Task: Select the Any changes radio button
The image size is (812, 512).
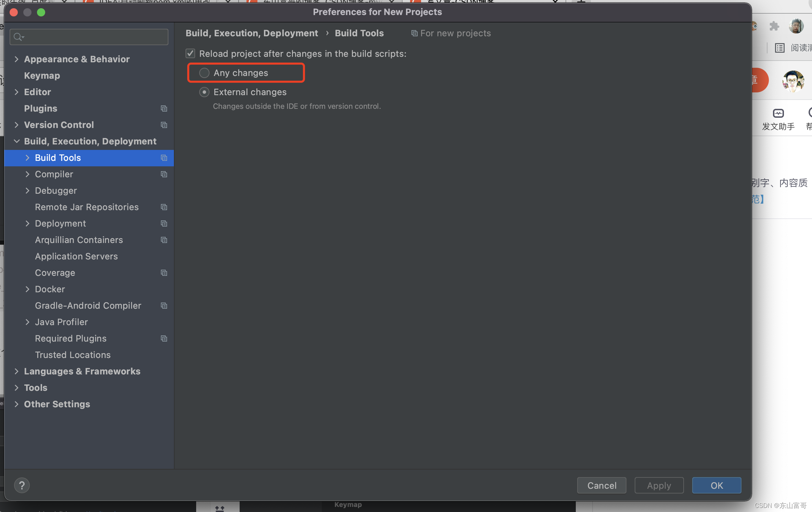Action: (203, 73)
